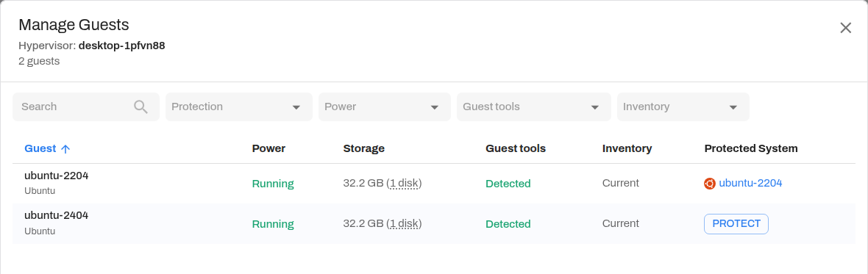Select the ubuntu-2404 guest row name

point(57,216)
